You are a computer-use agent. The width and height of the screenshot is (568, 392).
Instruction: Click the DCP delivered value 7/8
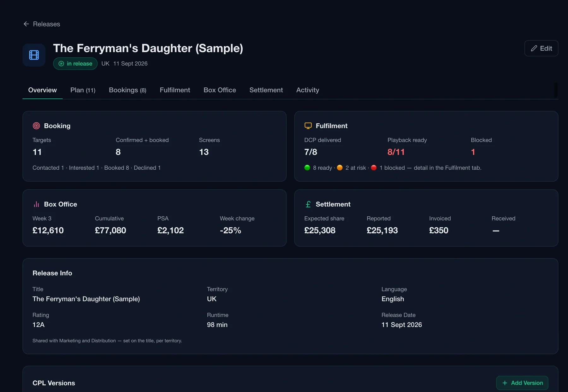(x=311, y=152)
